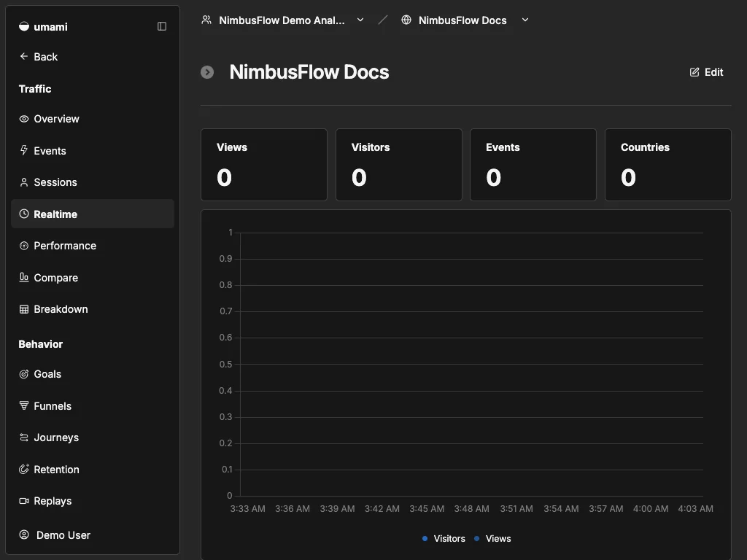
Task: Click the Visitors metric card
Action: [399, 165]
